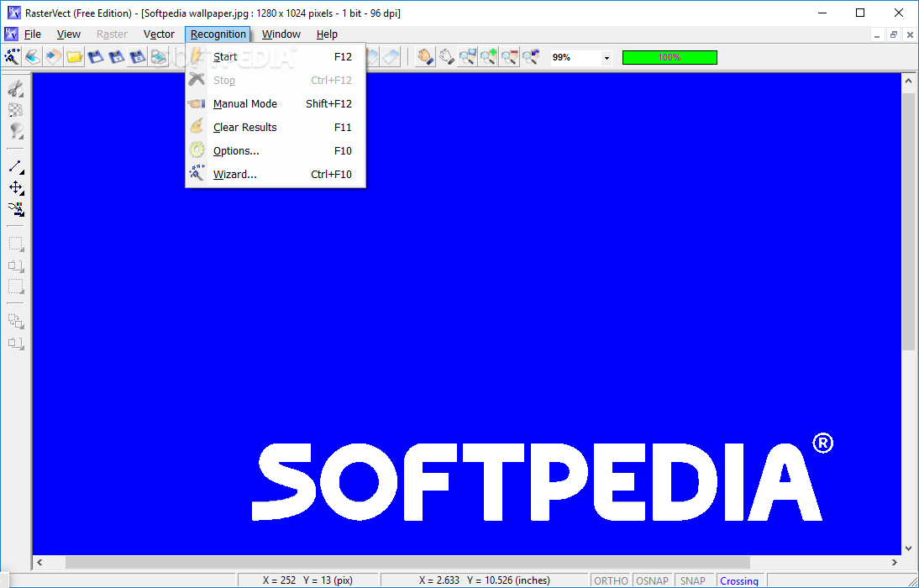Click the Zoom out minus magnifier
This screenshot has width=919, height=588.
[509, 57]
